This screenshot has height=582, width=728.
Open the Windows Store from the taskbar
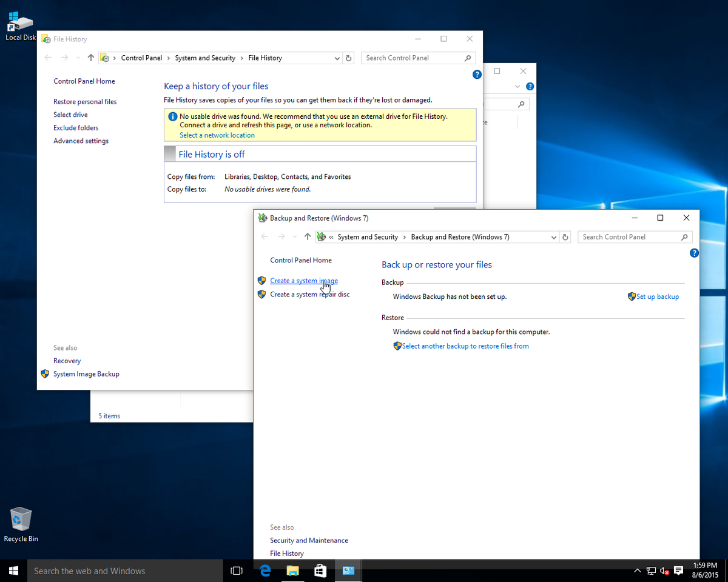tap(320, 570)
